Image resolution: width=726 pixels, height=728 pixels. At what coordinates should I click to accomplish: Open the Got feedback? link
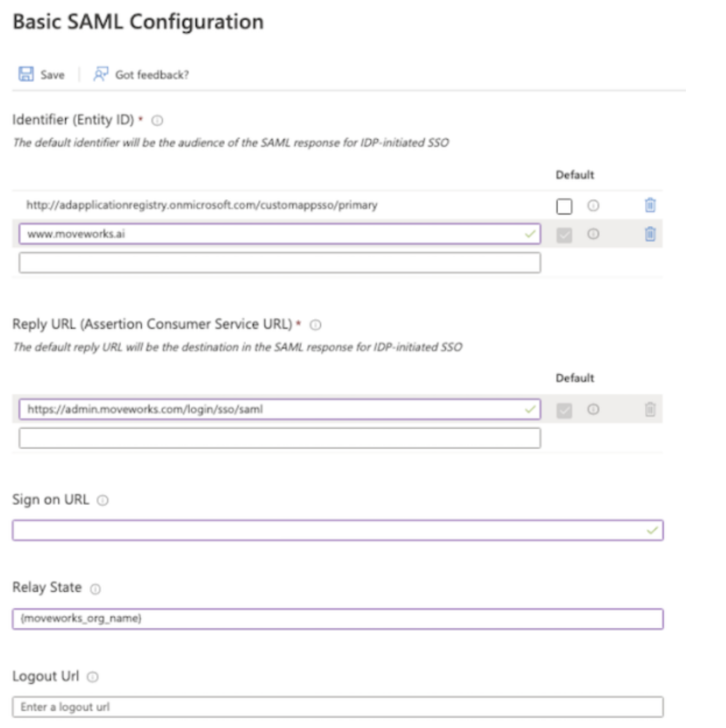pos(152,75)
